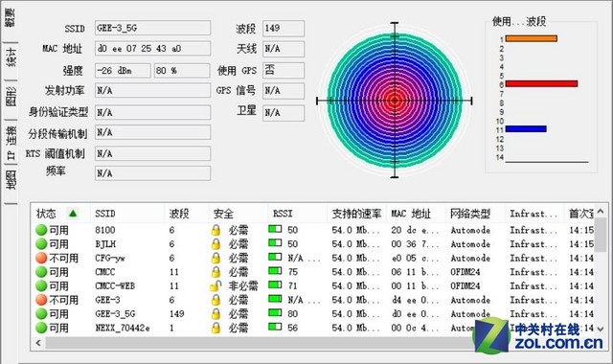This screenshot has height=364, width=613.
Task: Click RSSI value 75 in CMCC row
Action: [x=293, y=272]
